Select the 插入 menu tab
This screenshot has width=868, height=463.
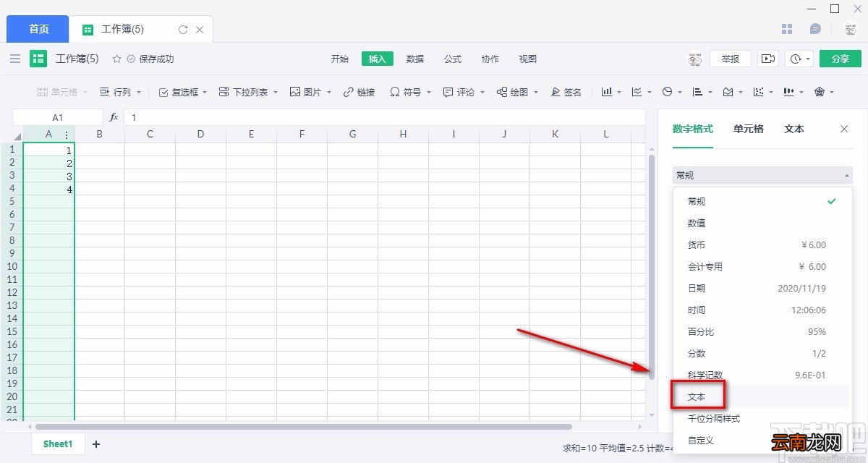378,59
